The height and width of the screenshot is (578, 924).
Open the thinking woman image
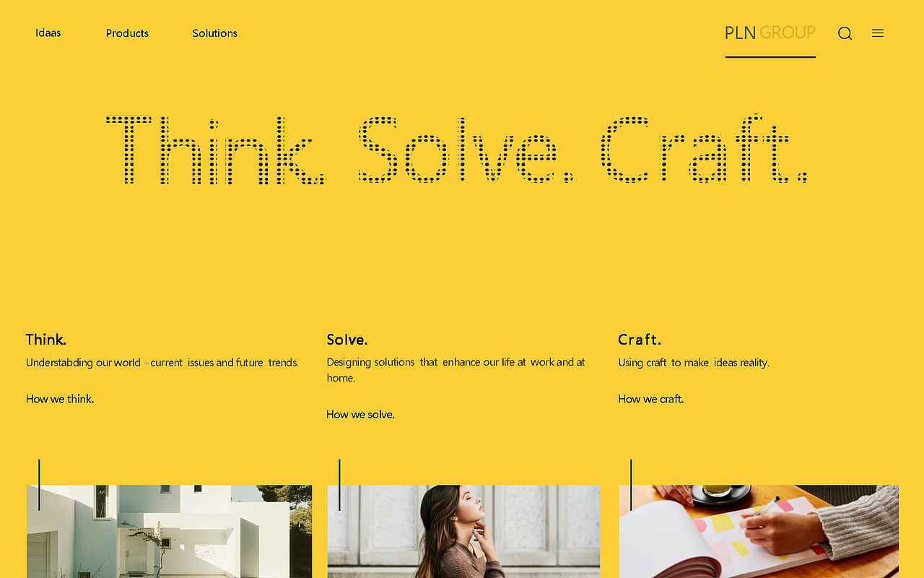[x=463, y=531]
